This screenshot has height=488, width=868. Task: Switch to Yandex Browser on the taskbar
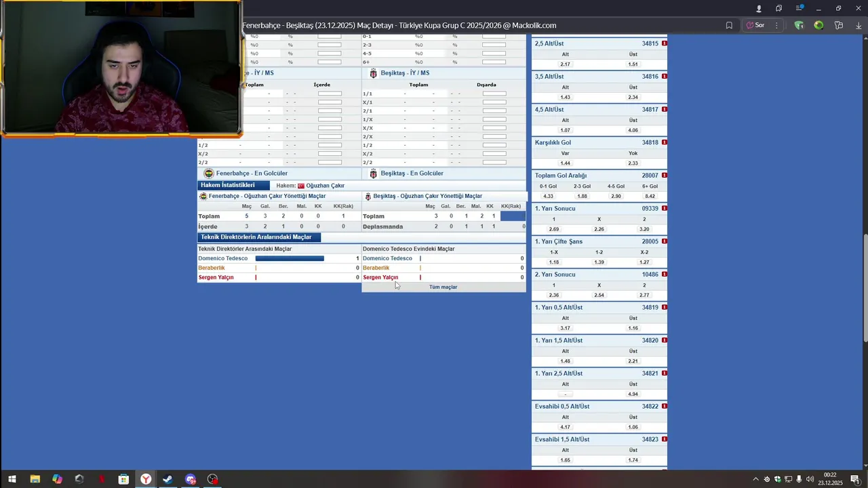[x=146, y=479]
